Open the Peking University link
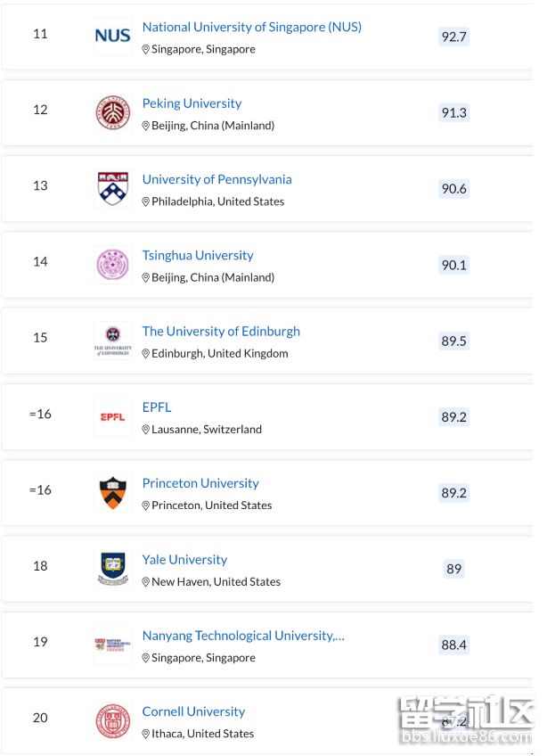Viewport: 547px width, 756px height. coord(192,103)
